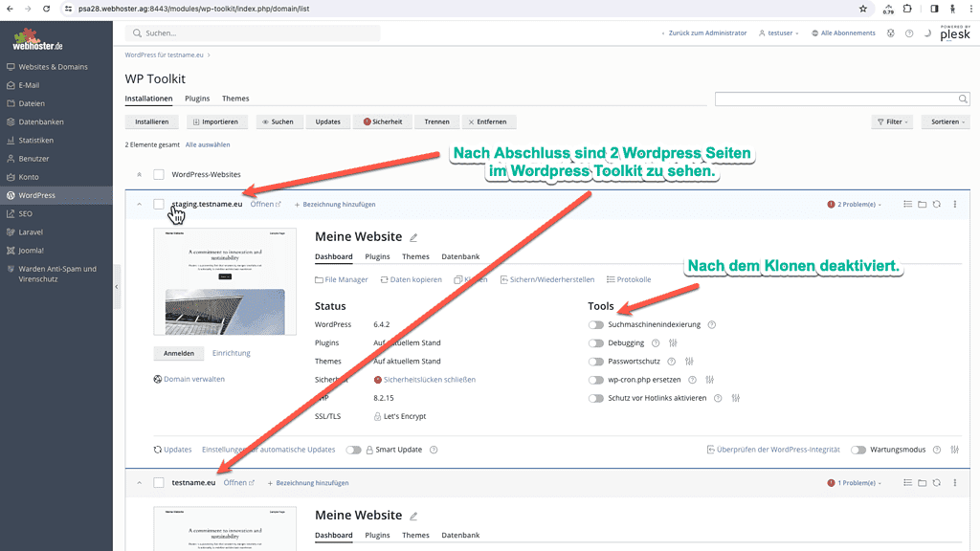Open the Filter dropdown
This screenshot has height=551, width=980.
pyautogui.click(x=892, y=121)
